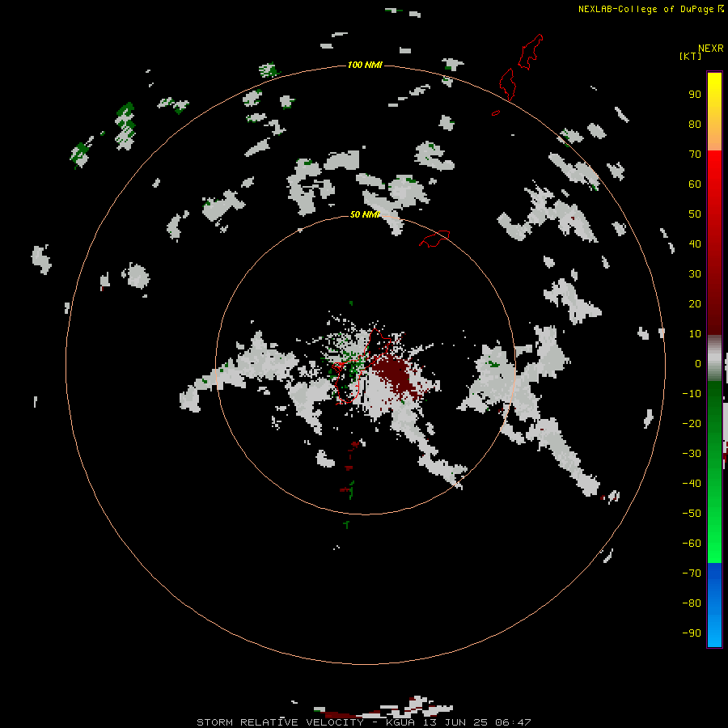This screenshot has height=728, width=728.
Task: Click the red Rota island outline near the 50 NMI ring
Action: pyautogui.click(x=434, y=239)
